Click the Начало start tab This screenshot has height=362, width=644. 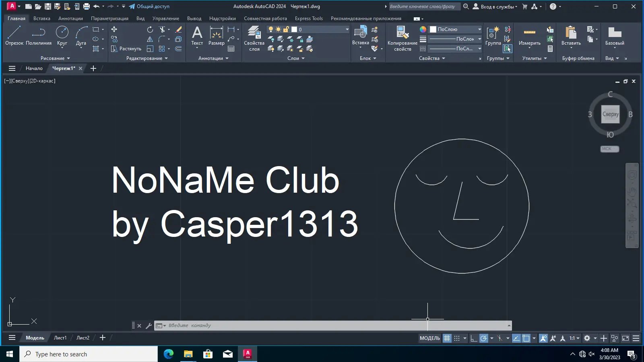point(34,68)
